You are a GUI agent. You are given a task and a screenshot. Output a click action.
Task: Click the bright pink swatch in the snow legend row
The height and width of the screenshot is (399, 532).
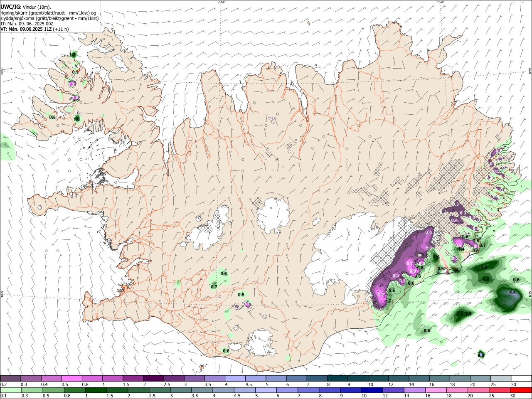[71, 378]
